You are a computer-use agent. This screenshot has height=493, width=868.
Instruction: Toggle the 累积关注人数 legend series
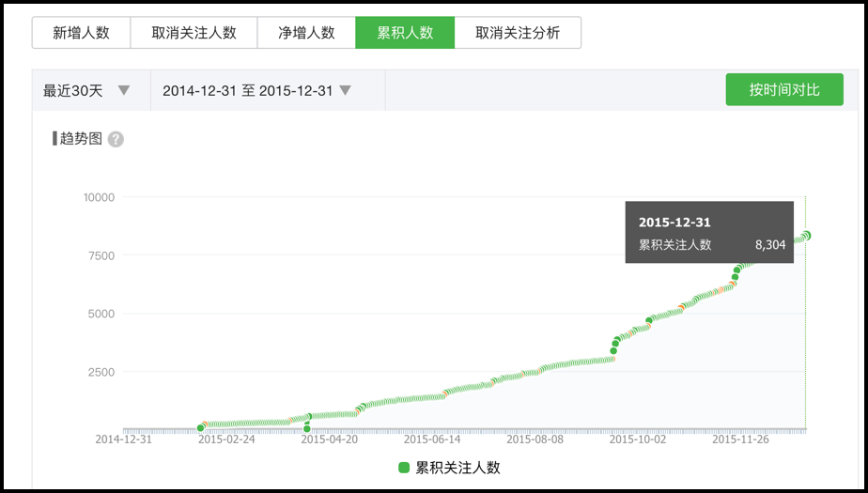click(449, 468)
